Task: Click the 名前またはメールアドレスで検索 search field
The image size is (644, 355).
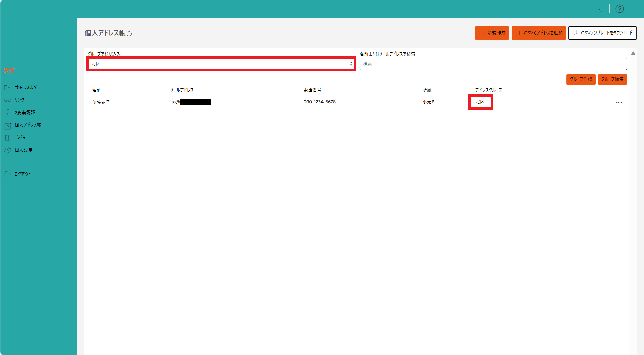Action: pyautogui.click(x=493, y=64)
